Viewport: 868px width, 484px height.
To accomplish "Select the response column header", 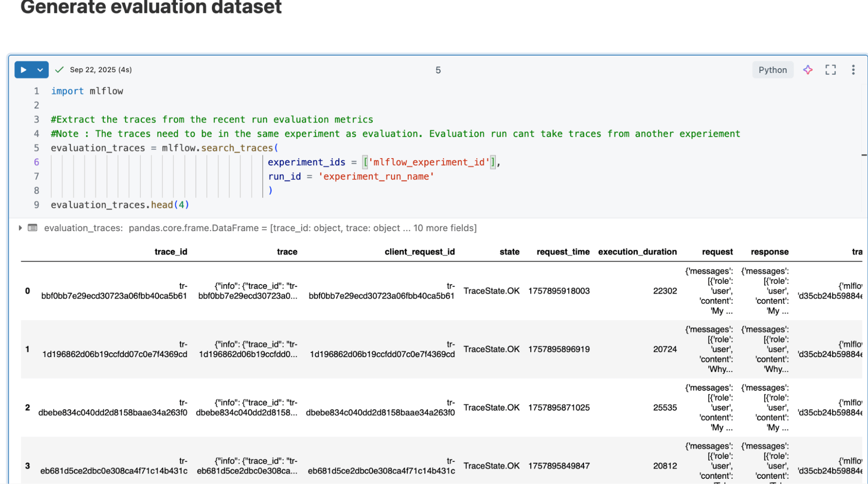I will click(769, 252).
